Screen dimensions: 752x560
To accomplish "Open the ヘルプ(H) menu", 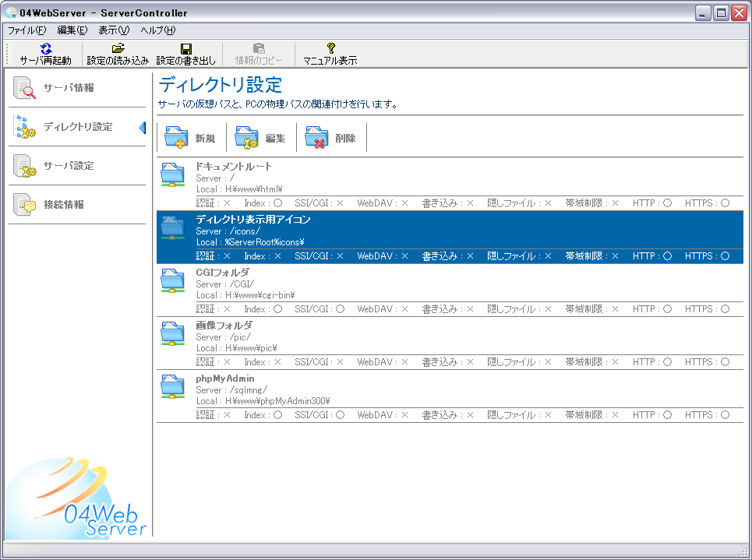I will tap(158, 30).
